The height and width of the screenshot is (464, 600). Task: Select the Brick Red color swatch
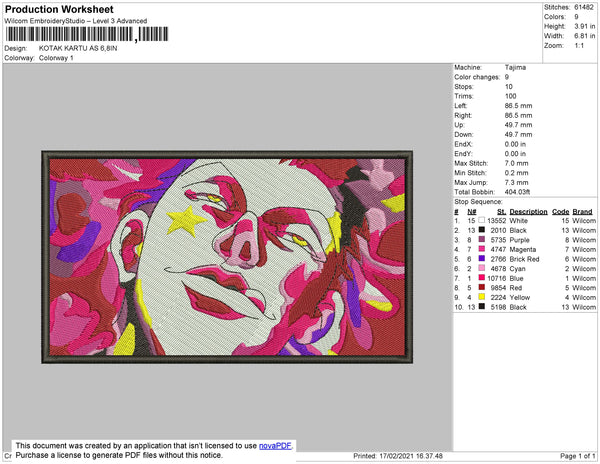[x=482, y=259]
